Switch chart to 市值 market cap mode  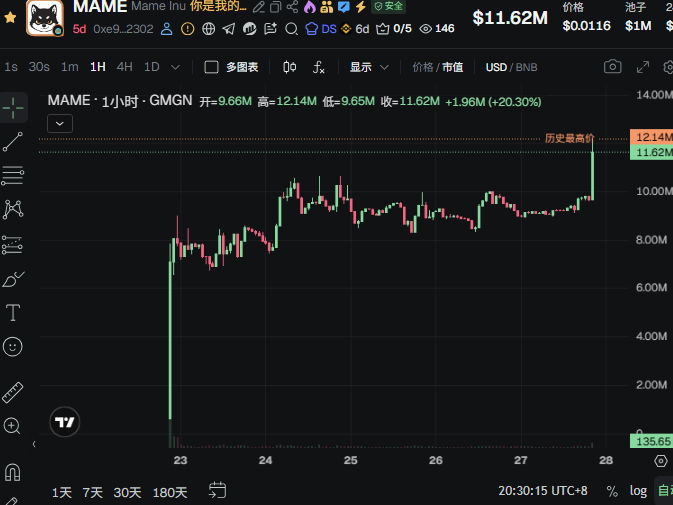pos(452,67)
